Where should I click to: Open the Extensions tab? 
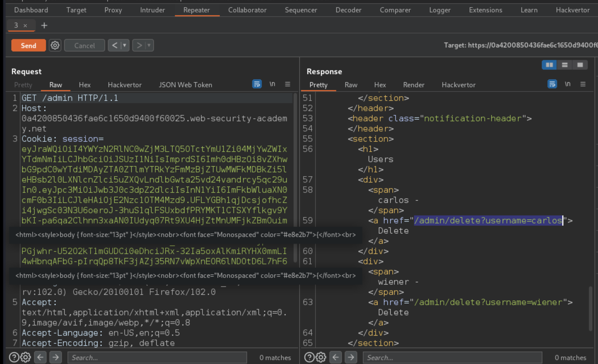486,10
